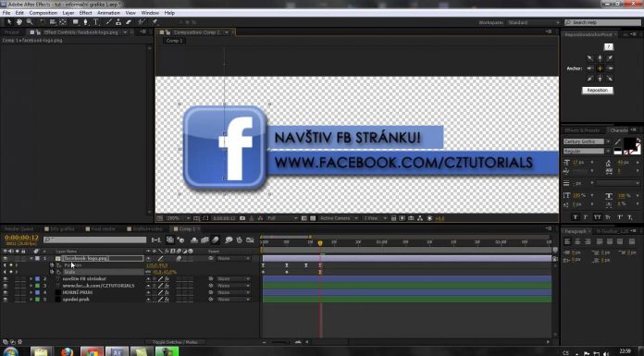
Task: Set anchor to center point
Action: tap(601, 68)
